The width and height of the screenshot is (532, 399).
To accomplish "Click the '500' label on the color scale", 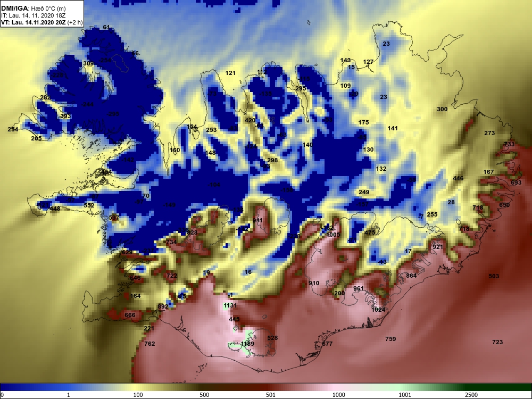I will tap(204, 395).
